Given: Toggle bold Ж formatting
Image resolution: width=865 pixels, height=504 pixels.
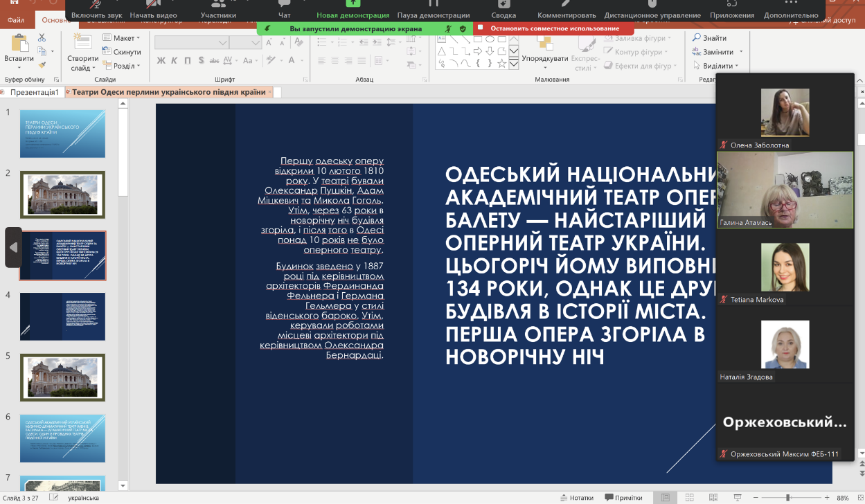Looking at the screenshot, I should tap(161, 60).
